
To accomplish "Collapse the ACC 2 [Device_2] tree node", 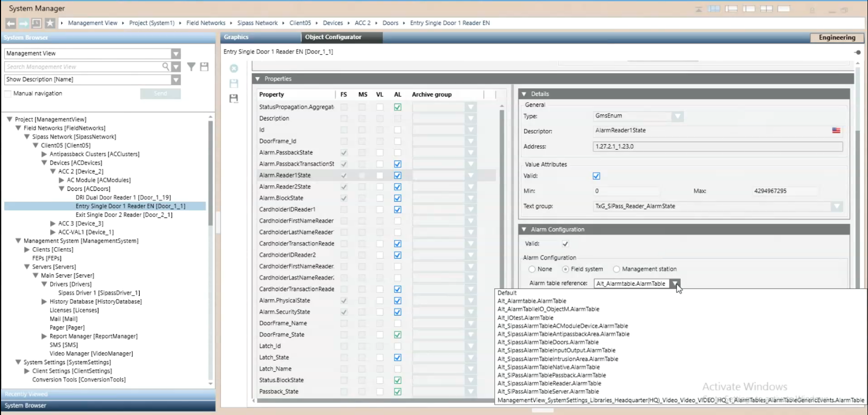I will pyautogui.click(x=53, y=171).
